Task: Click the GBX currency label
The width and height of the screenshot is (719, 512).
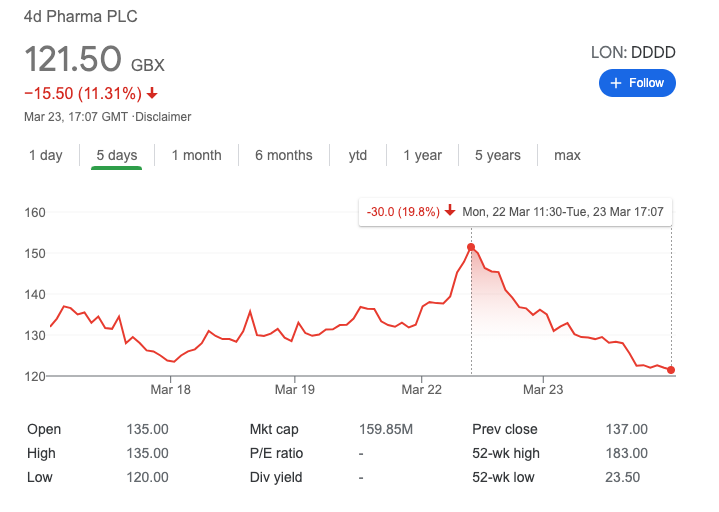Action: click(148, 65)
